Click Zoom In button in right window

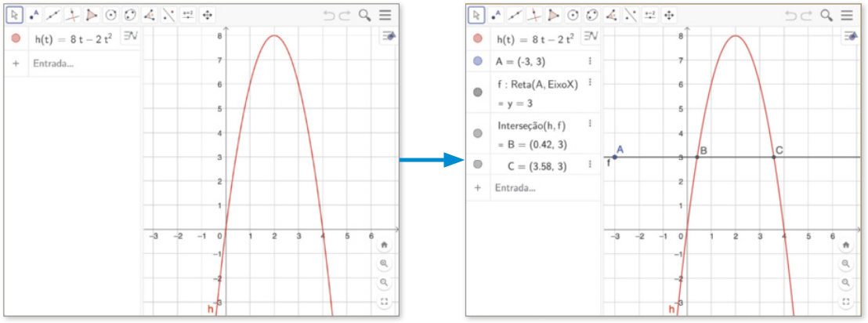tap(845, 263)
